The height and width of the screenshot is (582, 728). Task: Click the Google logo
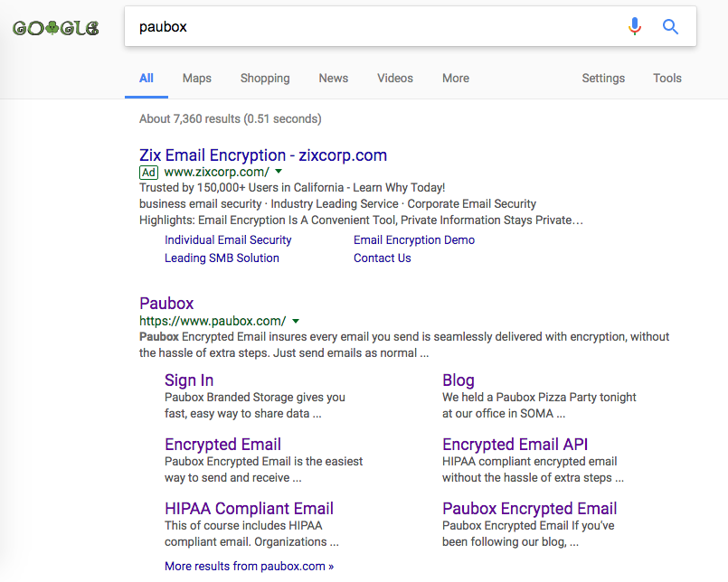pyautogui.click(x=56, y=28)
